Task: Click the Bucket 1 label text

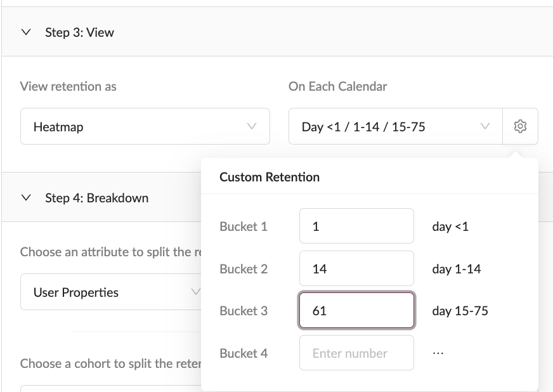Action: (x=244, y=226)
